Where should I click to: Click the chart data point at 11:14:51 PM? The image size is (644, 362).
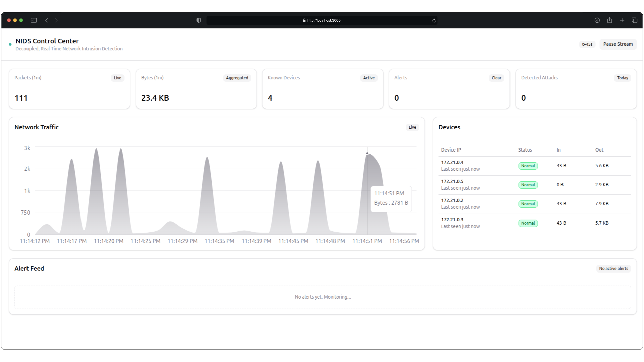click(x=367, y=154)
